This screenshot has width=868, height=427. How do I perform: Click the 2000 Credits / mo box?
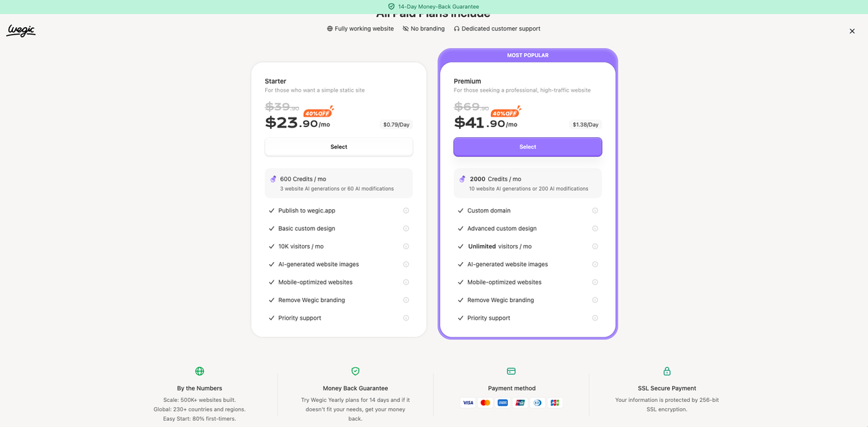pyautogui.click(x=528, y=183)
